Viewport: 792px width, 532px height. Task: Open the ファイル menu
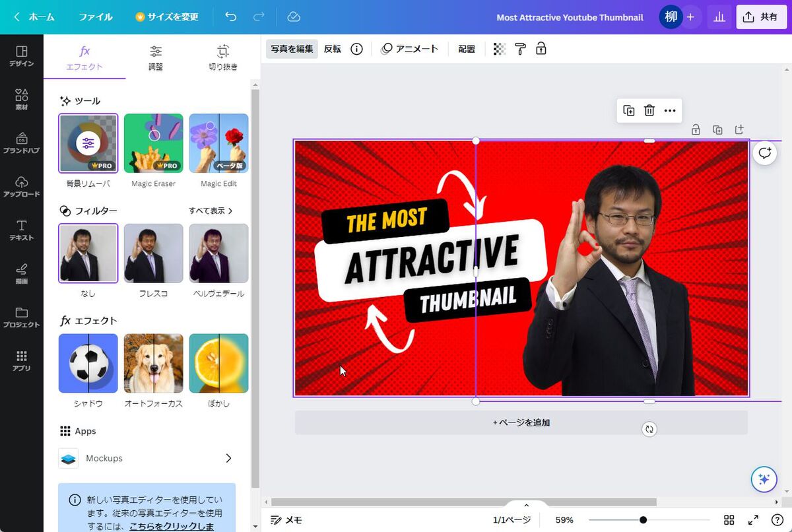[x=96, y=17]
